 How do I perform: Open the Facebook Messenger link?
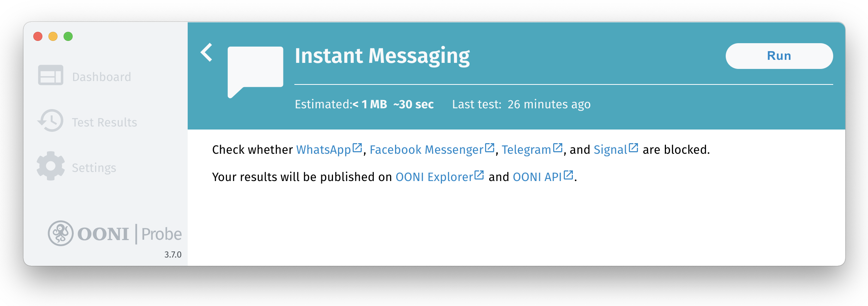426,150
